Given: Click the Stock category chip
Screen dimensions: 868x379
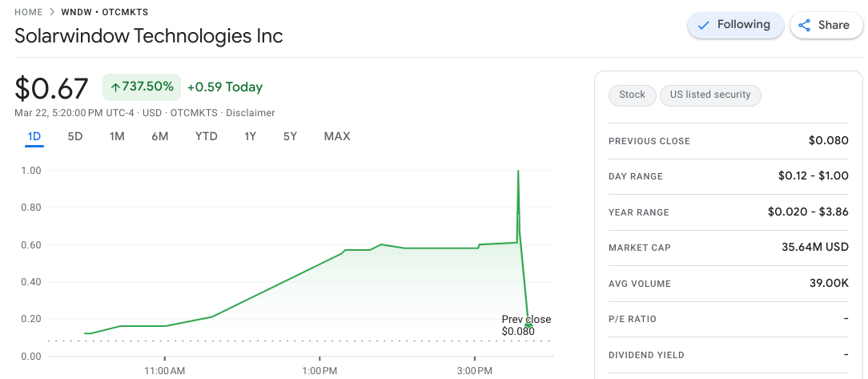Looking at the screenshot, I should [x=632, y=95].
